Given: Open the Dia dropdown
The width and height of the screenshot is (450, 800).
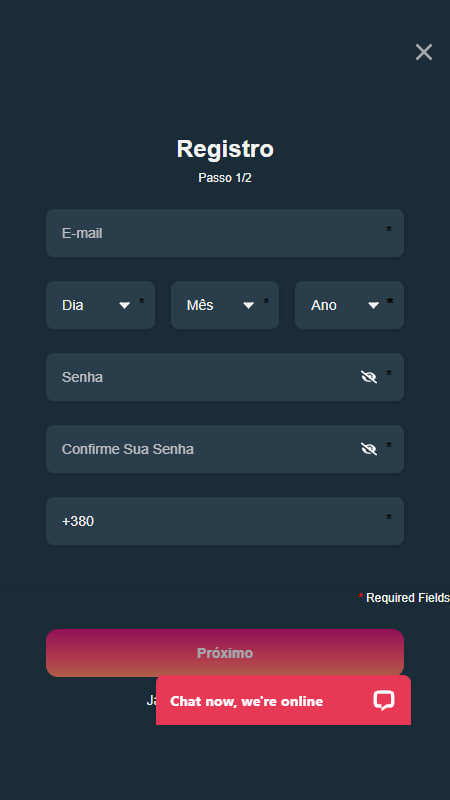Looking at the screenshot, I should (101, 305).
